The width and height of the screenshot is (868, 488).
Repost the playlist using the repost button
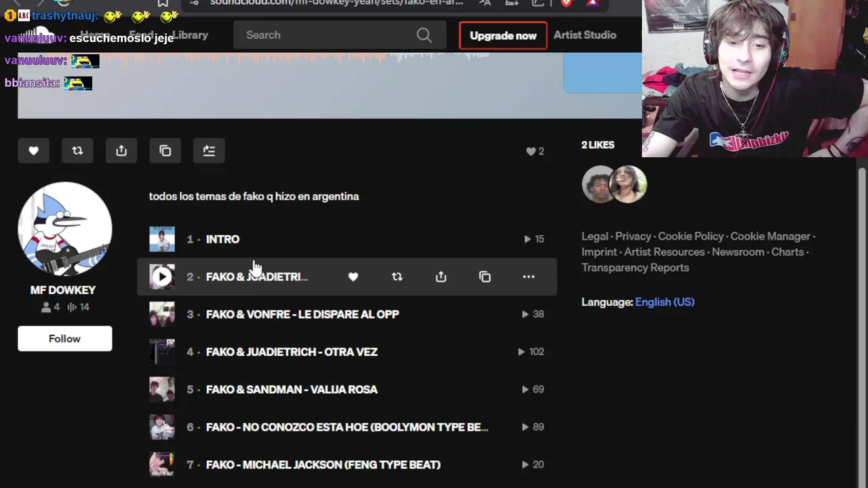(77, 151)
